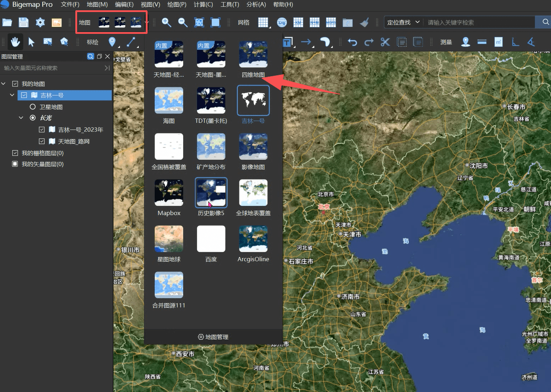Viewport: 551px width, 392px height.
Task: Select 历史影像5 map source
Action: click(211, 197)
